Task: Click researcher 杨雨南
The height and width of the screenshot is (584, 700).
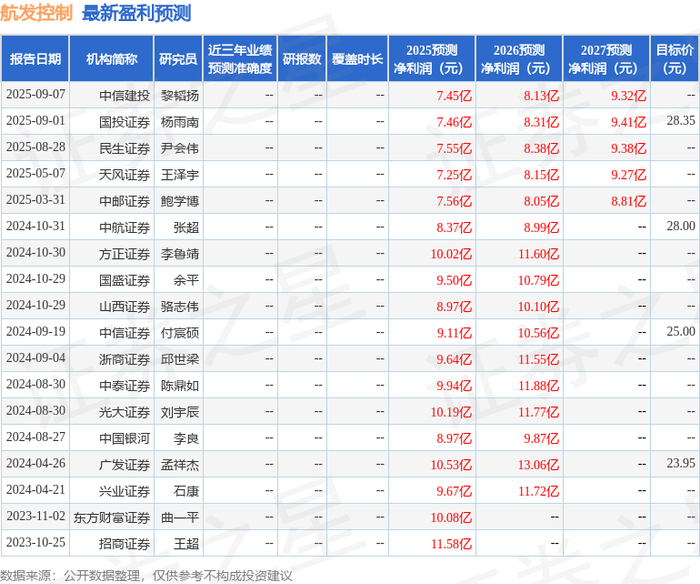Action: 180,122
